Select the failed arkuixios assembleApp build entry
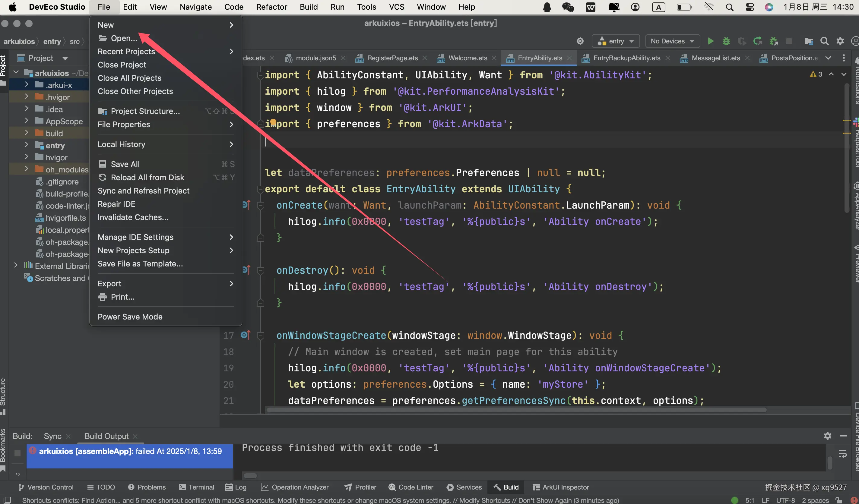 [130, 451]
